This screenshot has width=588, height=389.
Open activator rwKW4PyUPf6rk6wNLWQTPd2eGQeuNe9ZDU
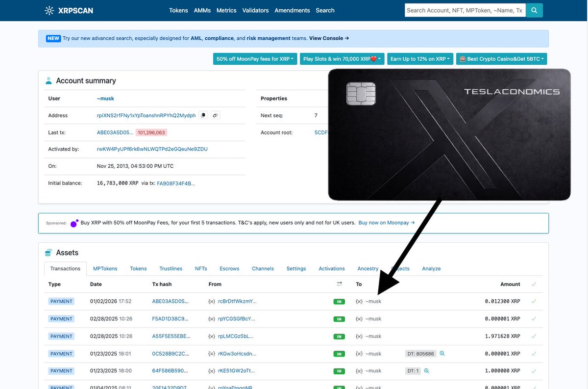[152, 149]
